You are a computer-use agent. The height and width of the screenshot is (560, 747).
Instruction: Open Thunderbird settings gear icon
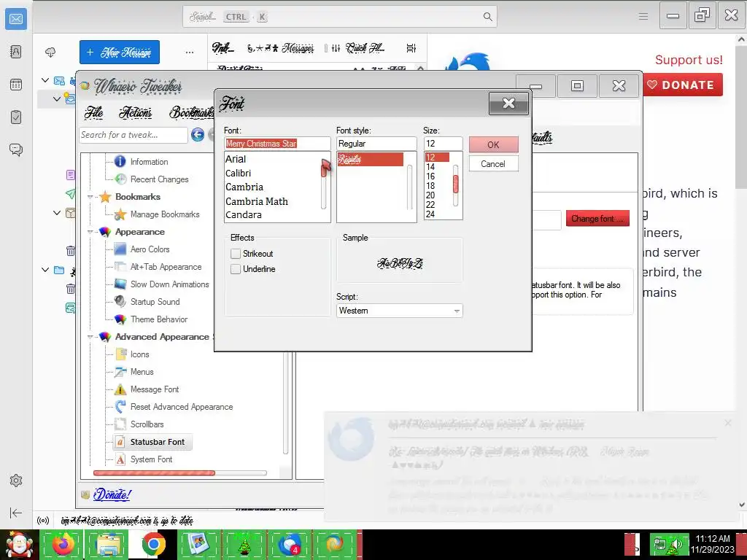pos(16,481)
